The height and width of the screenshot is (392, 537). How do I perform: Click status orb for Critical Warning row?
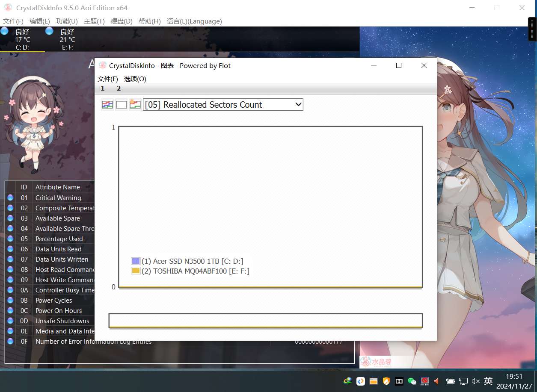tap(10, 197)
